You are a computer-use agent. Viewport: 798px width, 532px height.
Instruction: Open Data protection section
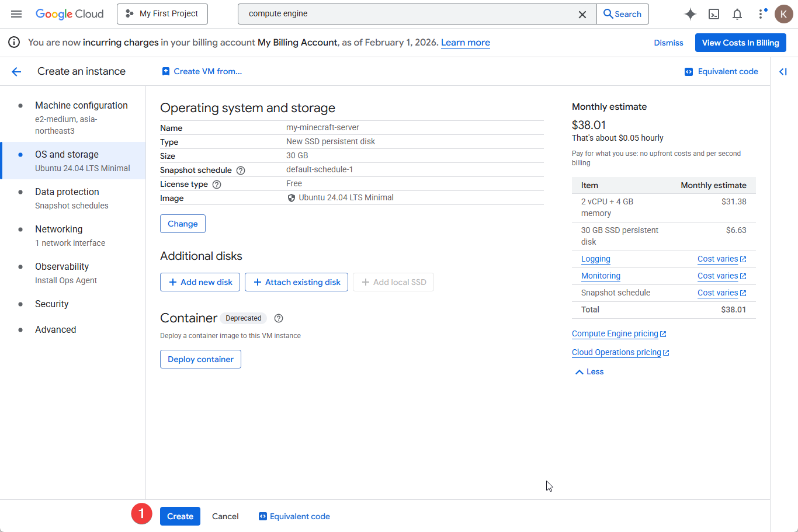73,198
